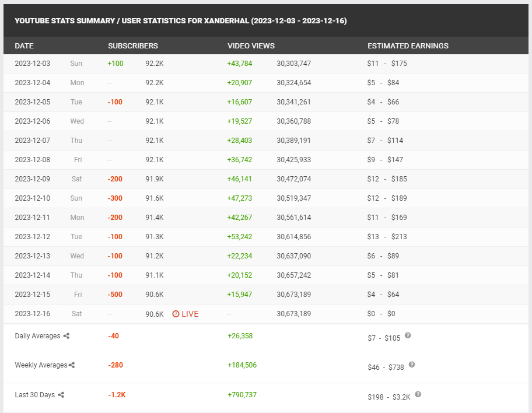Click the Weekly Averages label
The height and width of the screenshot is (413, 532).
pyautogui.click(x=41, y=365)
